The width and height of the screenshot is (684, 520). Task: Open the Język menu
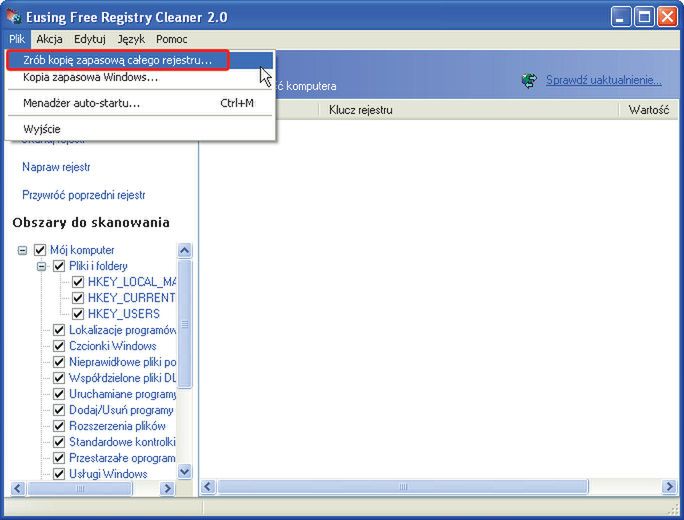point(131,39)
